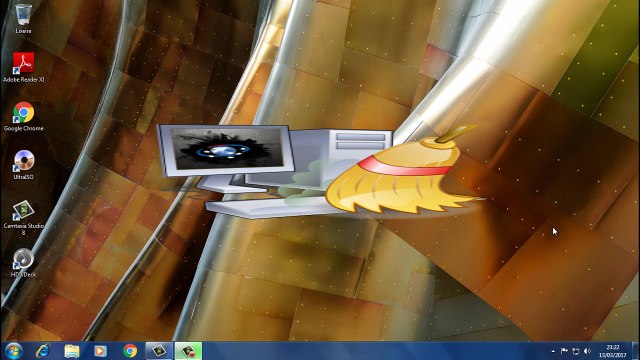Switch to the Camtasia Recorder taskbar window
Screen dimensions: 640x360
tap(188, 351)
